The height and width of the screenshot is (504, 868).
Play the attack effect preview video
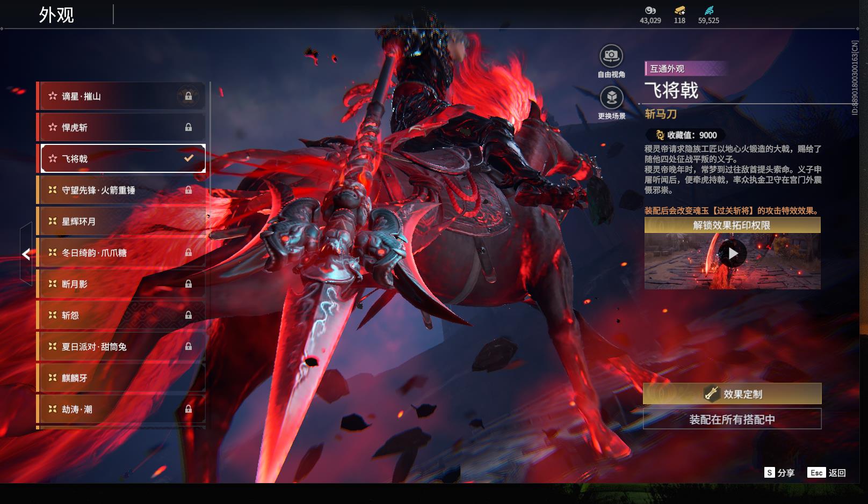733,253
